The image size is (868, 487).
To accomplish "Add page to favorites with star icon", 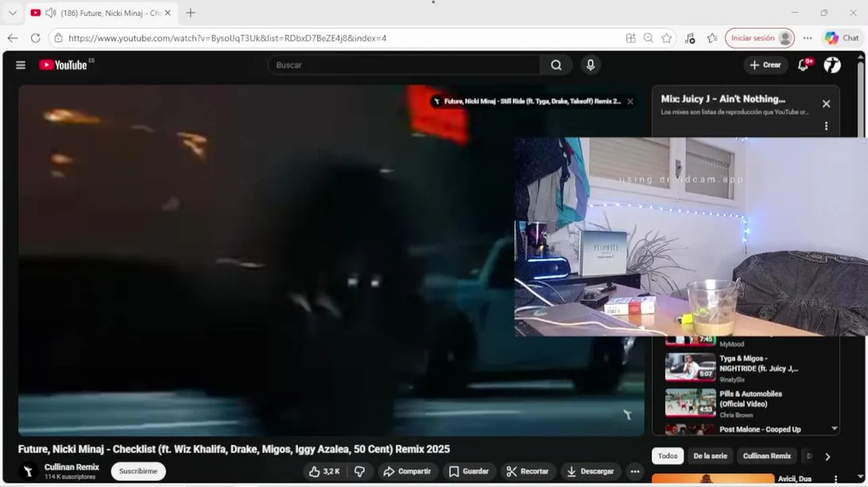I will click(x=667, y=38).
